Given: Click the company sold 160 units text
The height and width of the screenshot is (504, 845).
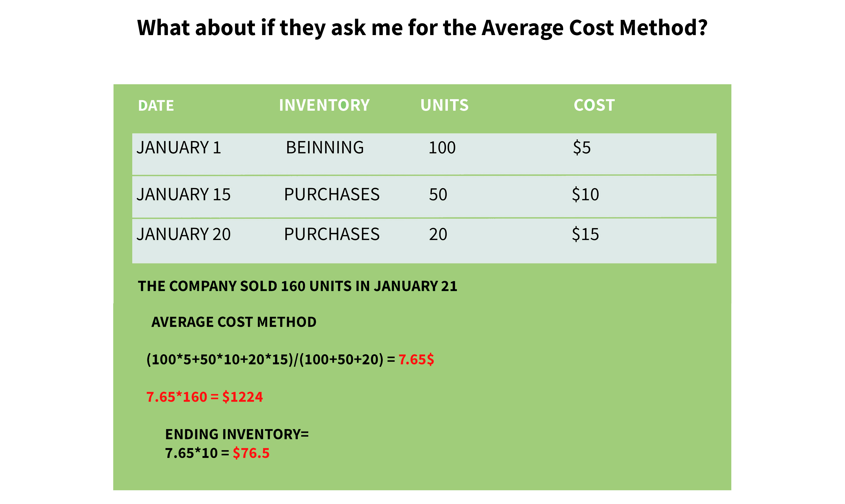Looking at the screenshot, I should coord(297,286).
